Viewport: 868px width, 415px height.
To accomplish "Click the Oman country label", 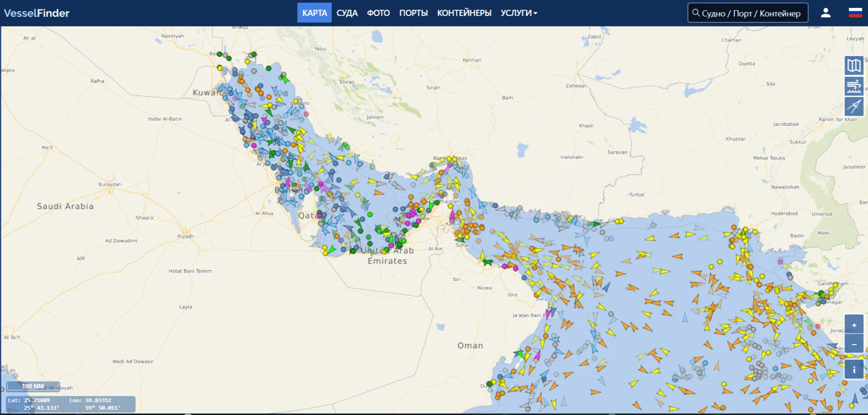I will click(x=470, y=346).
